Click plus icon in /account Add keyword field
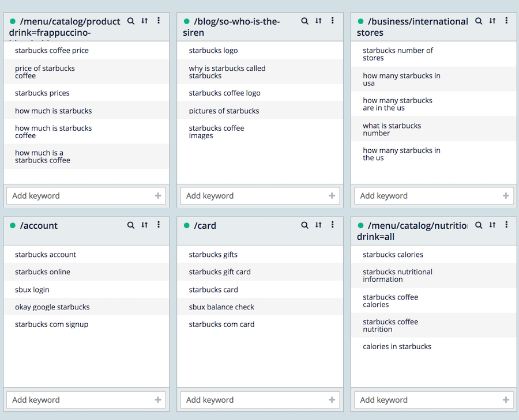 (x=158, y=400)
